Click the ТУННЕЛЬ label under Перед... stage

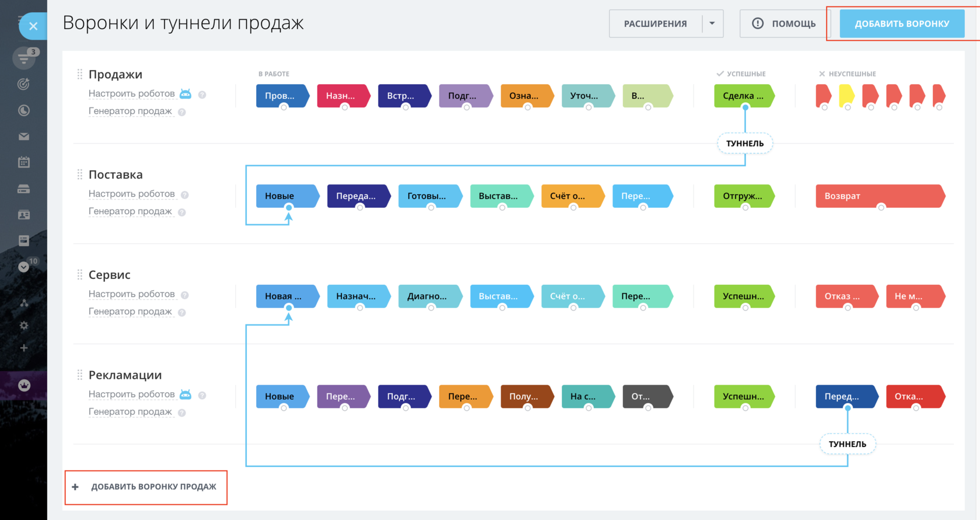[x=848, y=444]
